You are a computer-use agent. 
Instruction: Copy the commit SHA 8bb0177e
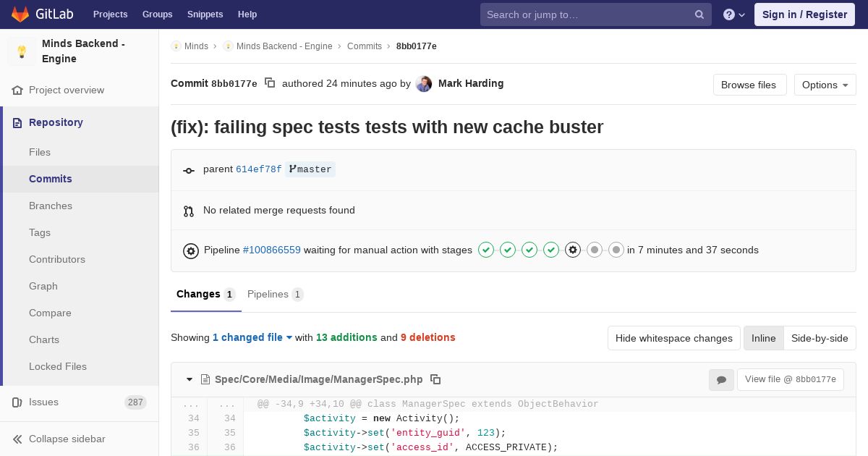pyautogui.click(x=270, y=83)
